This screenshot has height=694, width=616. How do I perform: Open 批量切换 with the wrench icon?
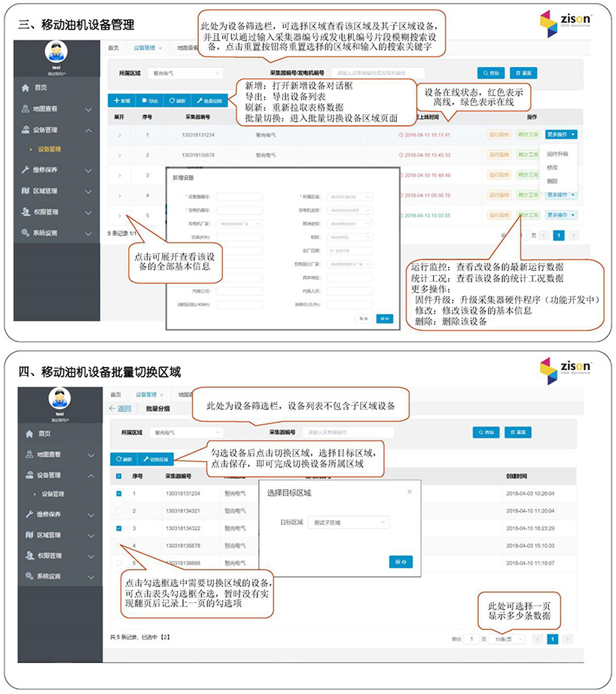click(x=209, y=100)
